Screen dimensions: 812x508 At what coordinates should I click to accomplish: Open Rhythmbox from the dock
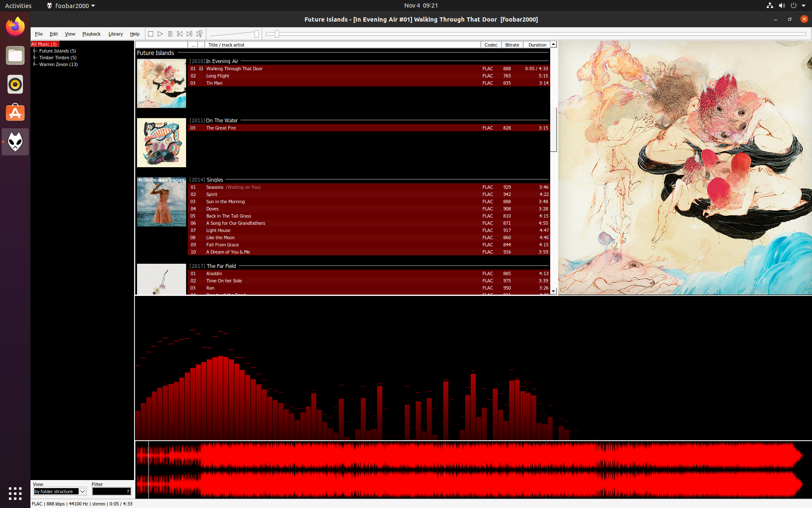coord(15,84)
